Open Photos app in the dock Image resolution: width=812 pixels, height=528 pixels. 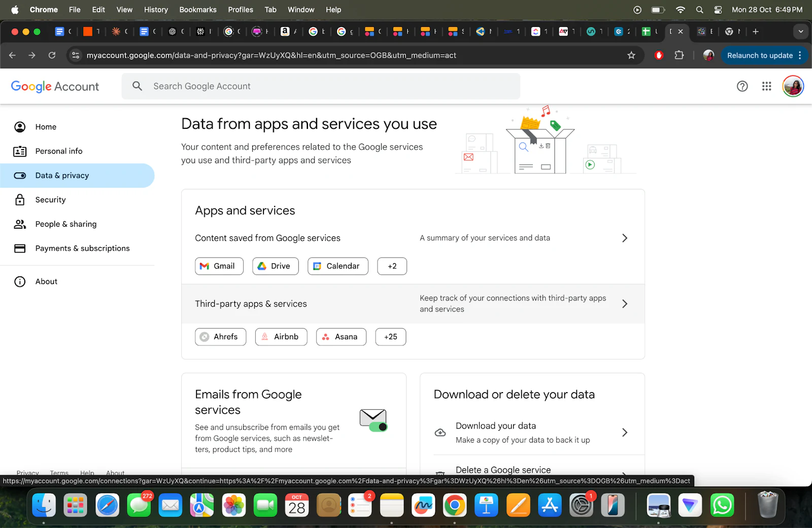point(233,505)
